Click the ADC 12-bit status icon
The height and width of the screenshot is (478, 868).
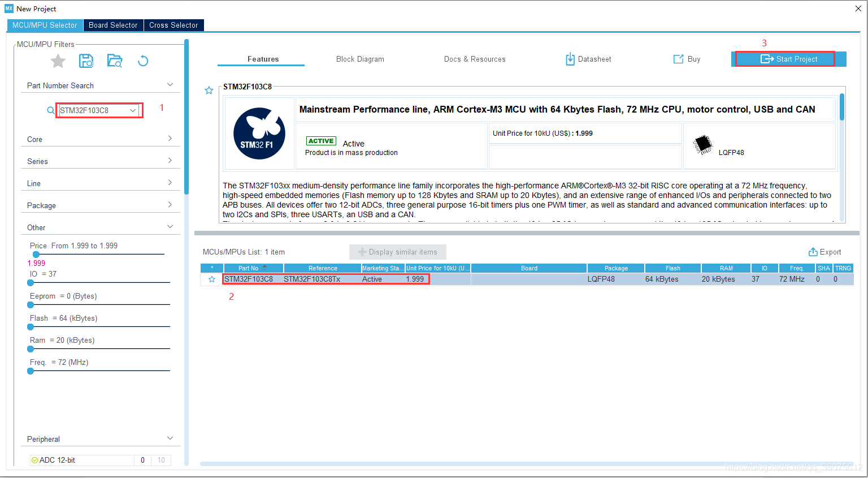pos(34,460)
